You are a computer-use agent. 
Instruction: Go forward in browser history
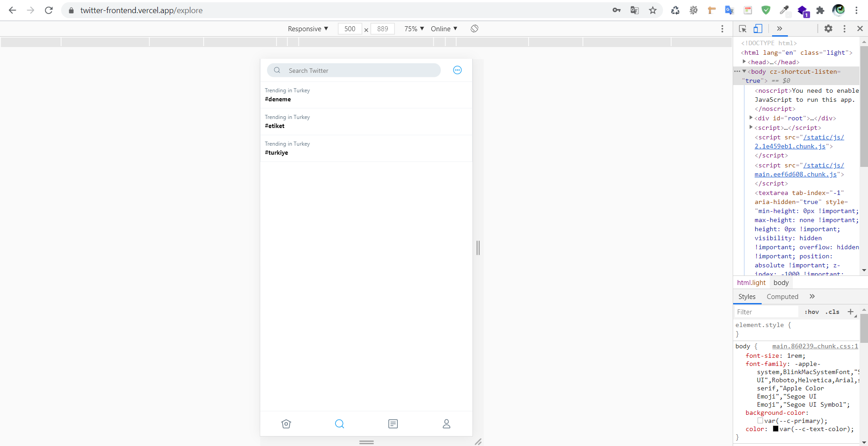[30, 10]
